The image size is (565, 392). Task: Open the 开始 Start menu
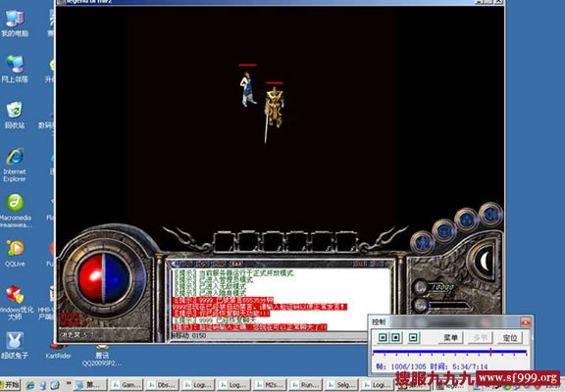coord(10,385)
